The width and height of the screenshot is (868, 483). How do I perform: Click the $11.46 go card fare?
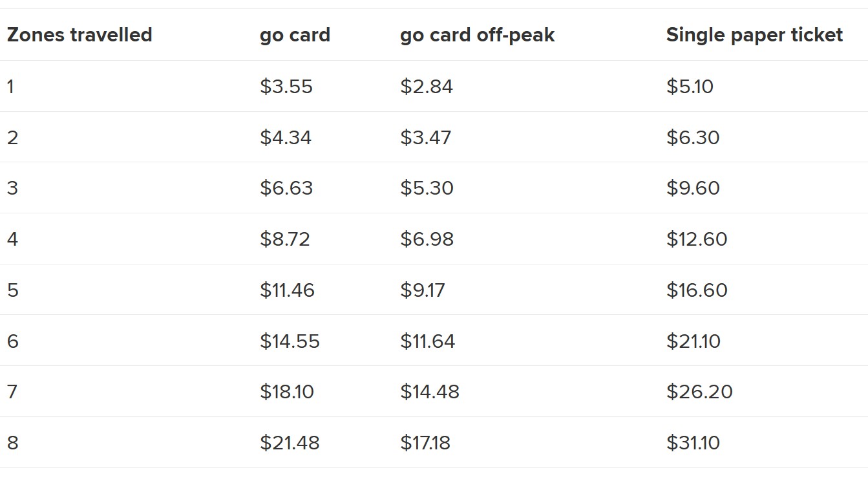tap(287, 290)
